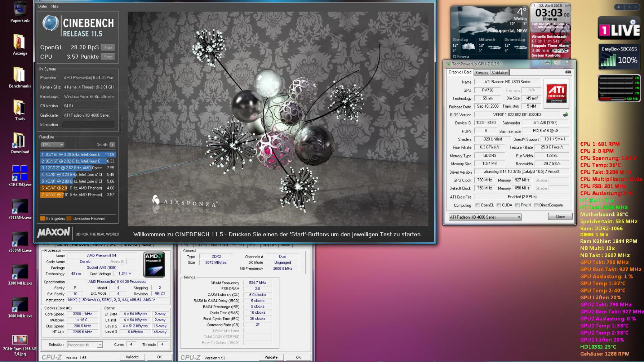Open the Benchmarks desktop folder
644x362 pixels.
19,75
